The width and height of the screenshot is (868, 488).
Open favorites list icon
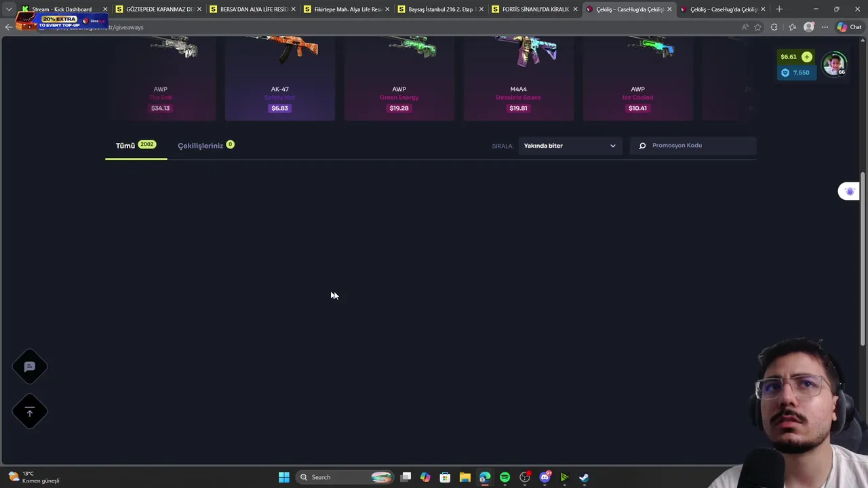point(792,27)
